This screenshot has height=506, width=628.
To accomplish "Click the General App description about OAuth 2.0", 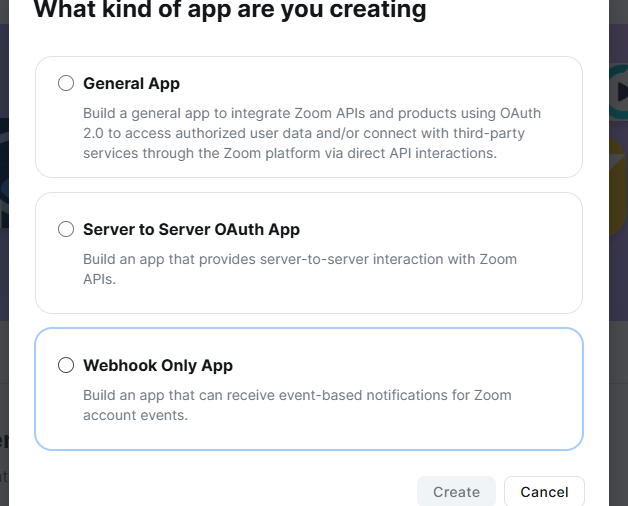I will coord(311,133).
